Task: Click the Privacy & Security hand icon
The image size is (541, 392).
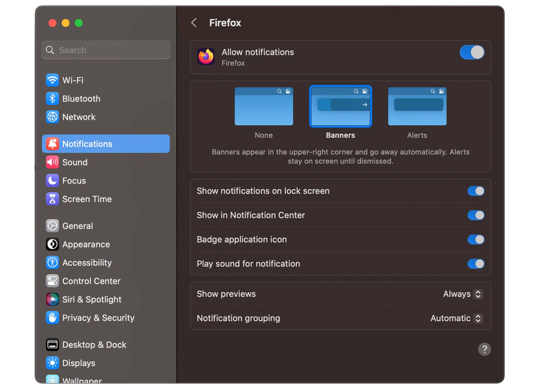Action: tap(52, 318)
